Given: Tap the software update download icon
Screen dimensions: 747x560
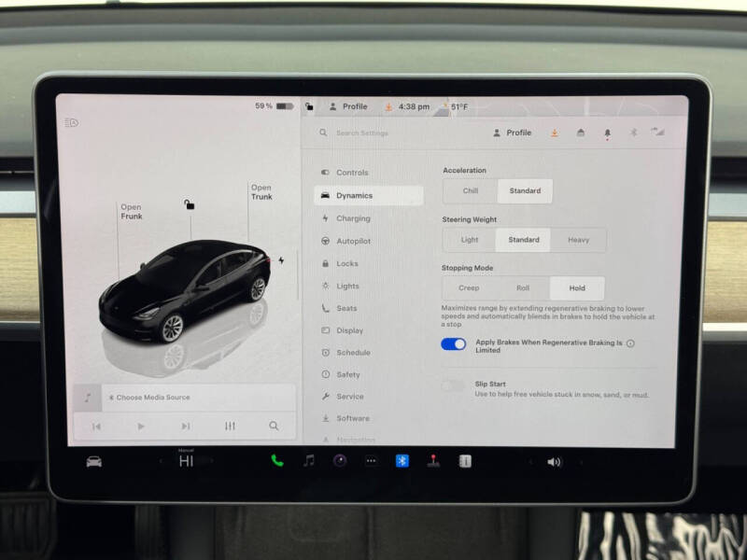Looking at the screenshot, I should pyautogui.click(x=554, y=133).
